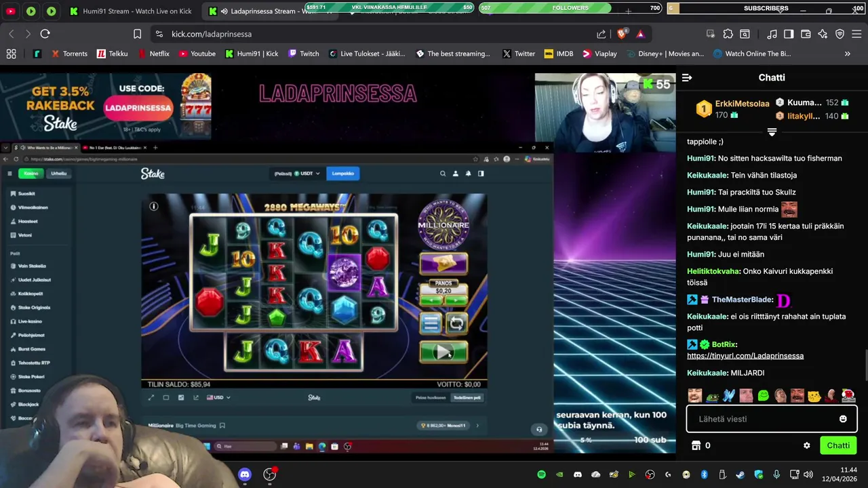Open the volume speaker tray icon
This screenshot has width=868, height=488.
[x=808, y=474]
